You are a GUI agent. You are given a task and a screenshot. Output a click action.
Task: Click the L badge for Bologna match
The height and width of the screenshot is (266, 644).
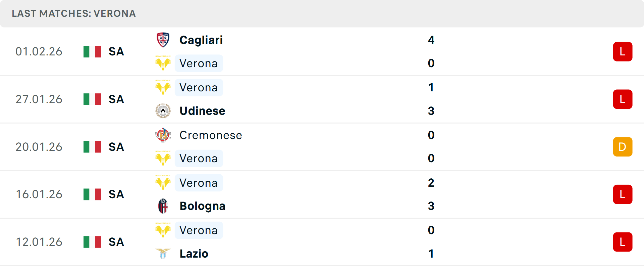click(623, 194)
